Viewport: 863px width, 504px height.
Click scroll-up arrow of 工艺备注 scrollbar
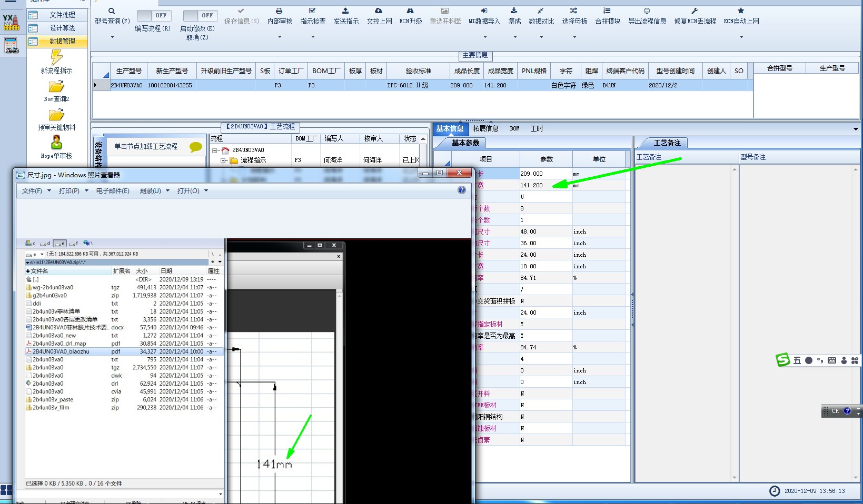[x=735, y=169]
